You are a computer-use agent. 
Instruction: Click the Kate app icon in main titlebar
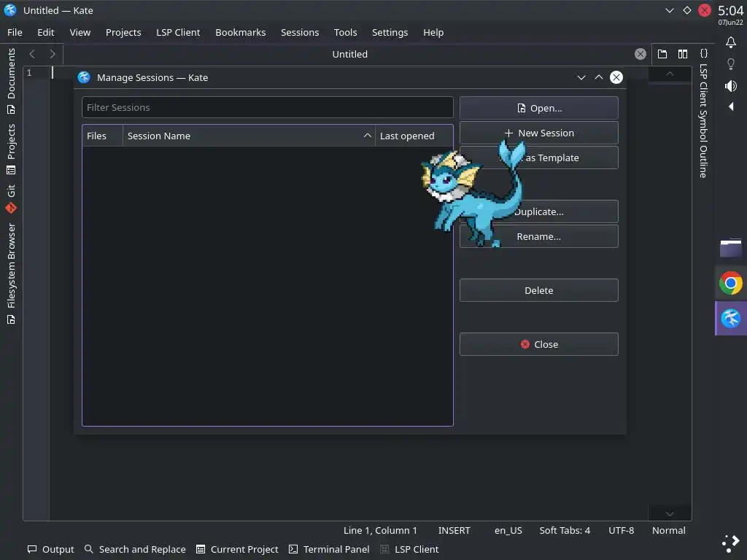[10, 10]
